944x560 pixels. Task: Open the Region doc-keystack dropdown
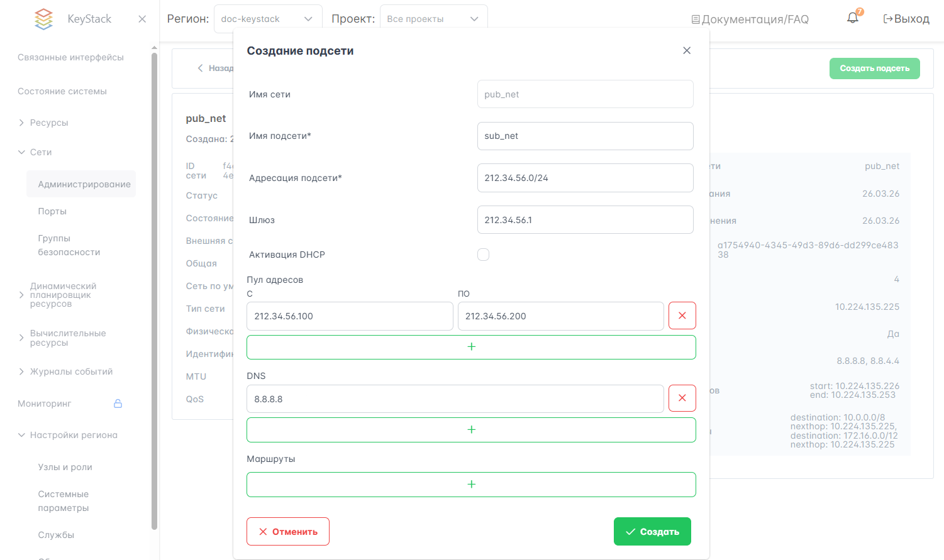(268, 19)
